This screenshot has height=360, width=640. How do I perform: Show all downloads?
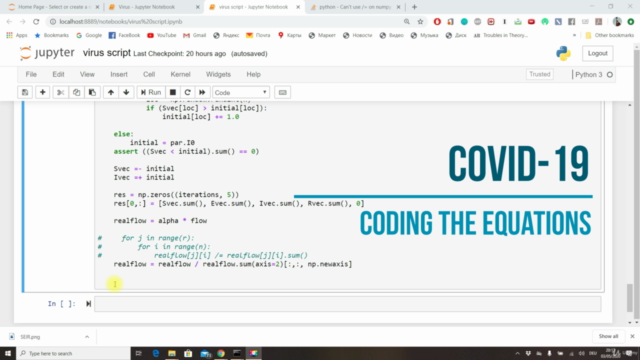[608, 336]
